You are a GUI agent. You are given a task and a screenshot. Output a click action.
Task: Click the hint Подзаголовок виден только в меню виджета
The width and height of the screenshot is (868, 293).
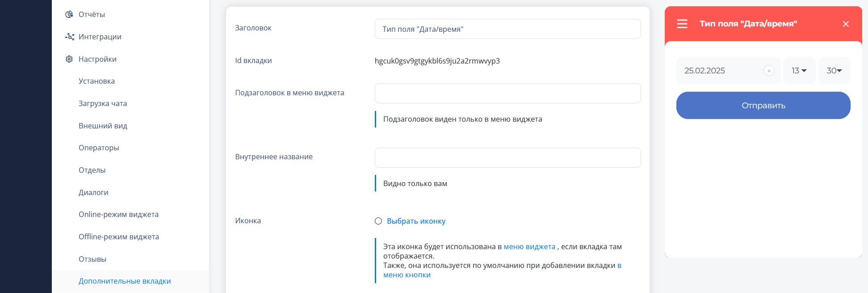[x=462, y=119]
